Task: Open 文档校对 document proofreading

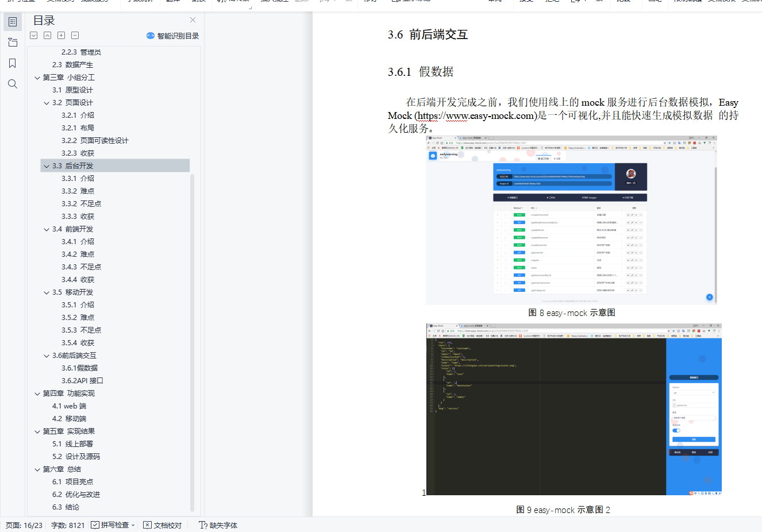Action: pyautogui.click(x=163, y=525)
